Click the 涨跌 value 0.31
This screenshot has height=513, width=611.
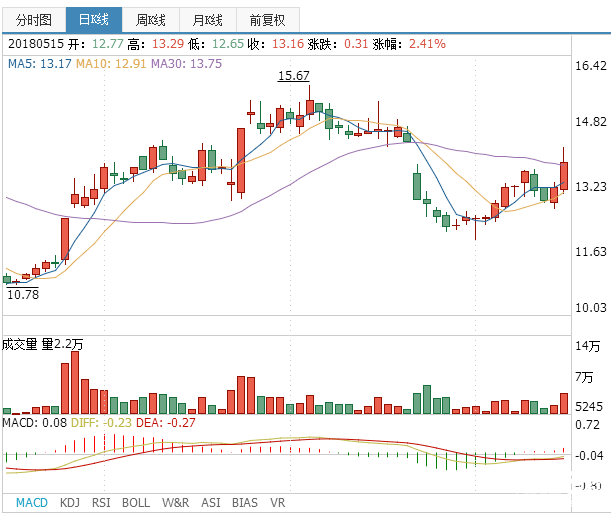coord(356,44)
